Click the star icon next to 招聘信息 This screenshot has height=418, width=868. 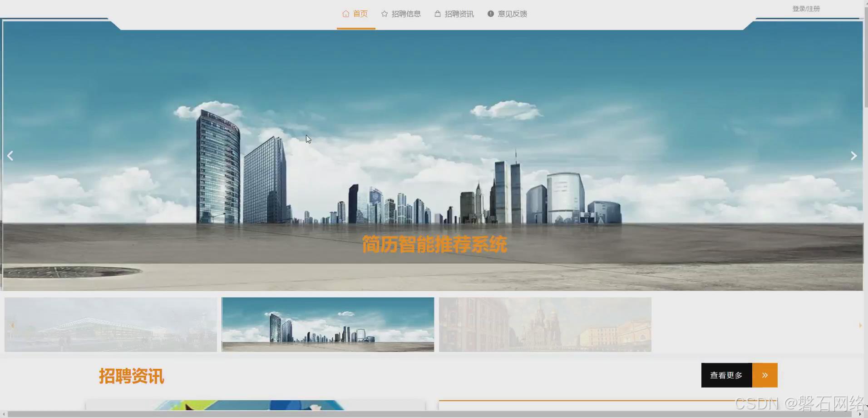pos(384,14)
